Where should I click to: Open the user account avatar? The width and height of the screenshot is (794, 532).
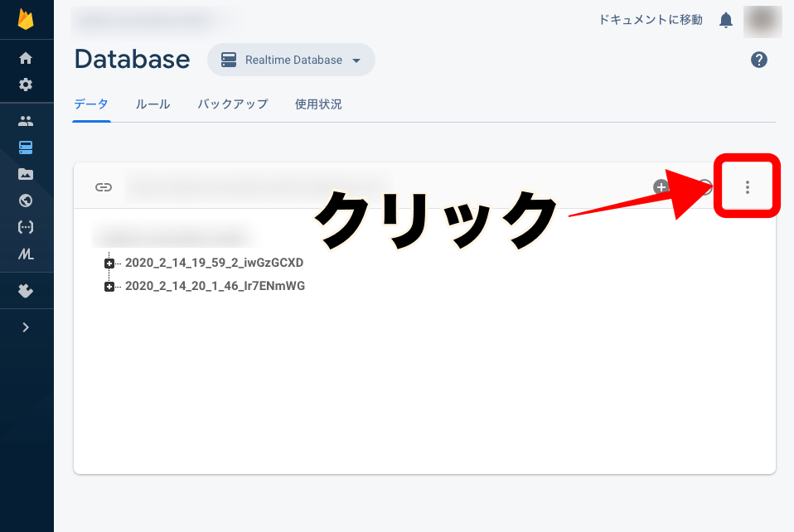[763, 22]
